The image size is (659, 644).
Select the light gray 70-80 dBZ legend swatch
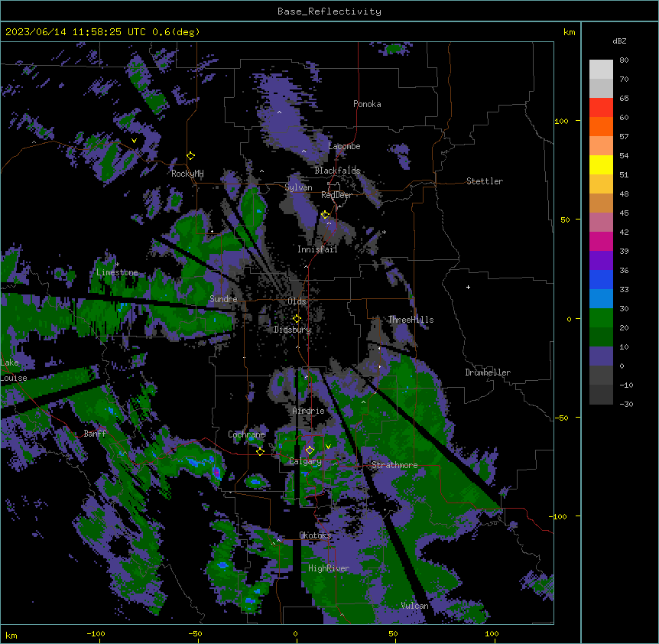coord(601,70)
